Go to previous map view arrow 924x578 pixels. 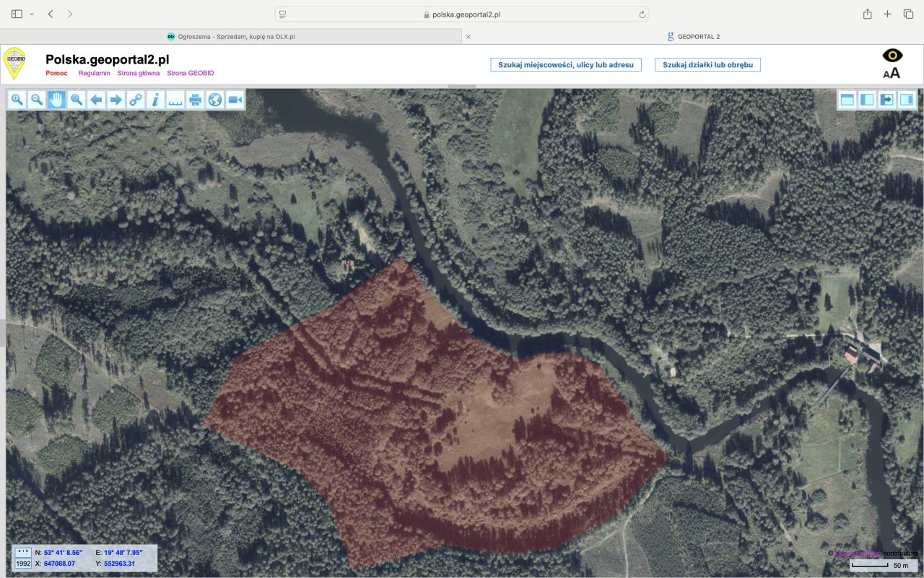point(96,100)
